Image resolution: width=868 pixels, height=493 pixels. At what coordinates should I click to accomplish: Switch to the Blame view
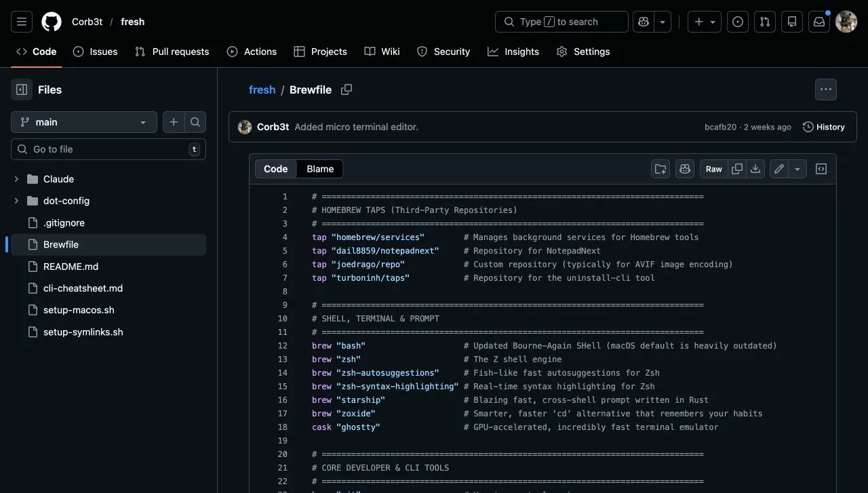click(319, 169)
